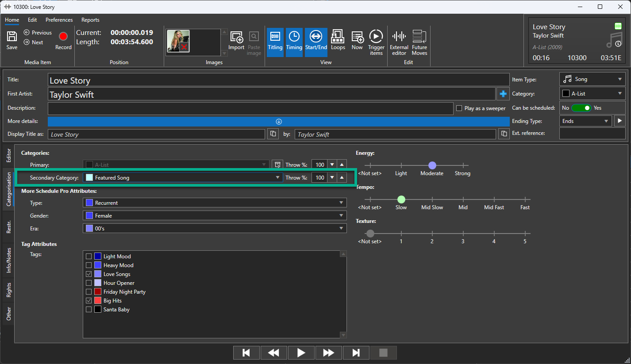Fast forward the audio
The image size is (631, 364).
coord(329,353)
